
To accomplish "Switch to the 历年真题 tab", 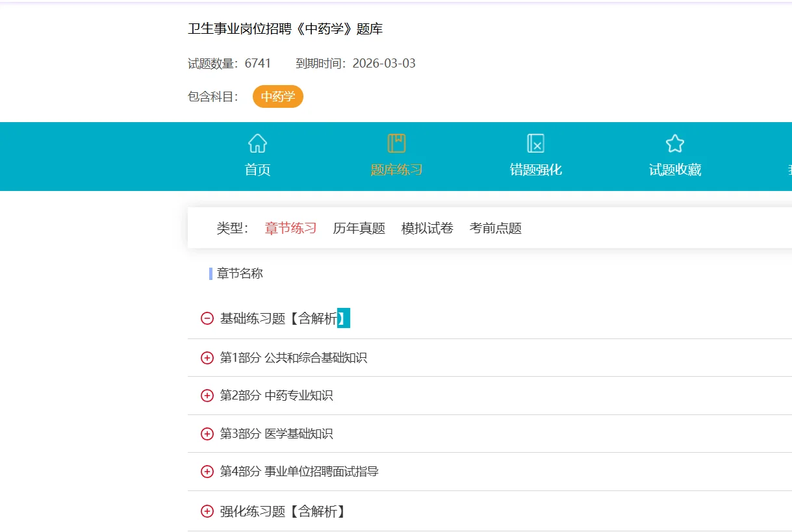I will click(359, 228).
